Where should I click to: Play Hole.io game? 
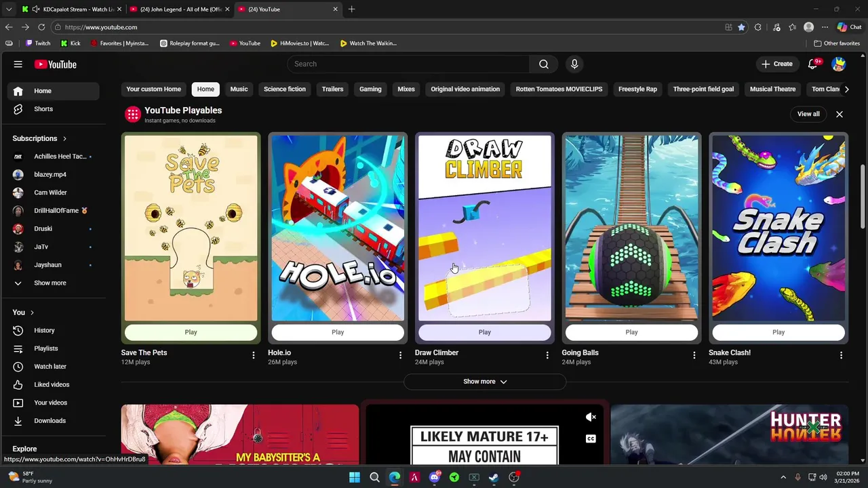338,332
